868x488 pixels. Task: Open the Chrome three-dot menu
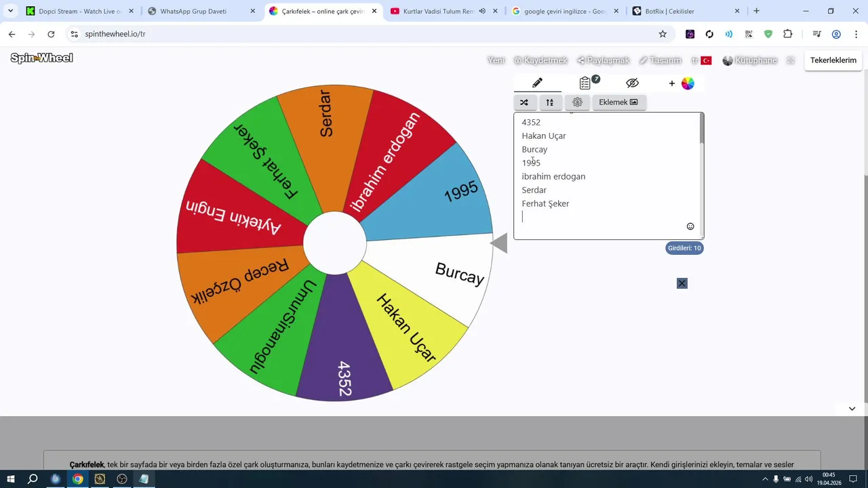[856, 34]
